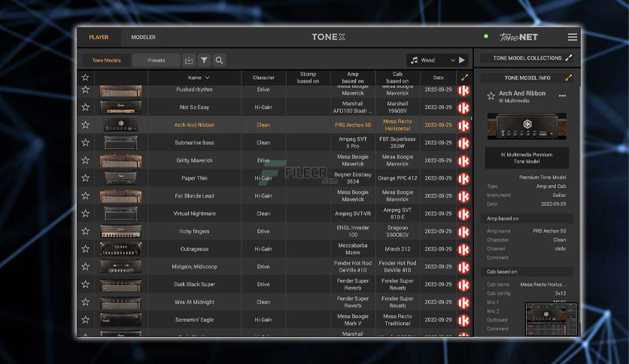This screenshot has height=364, width=629.
Task: Click IK logo on Screamin' Eagle row
Action: coord(463,320)
